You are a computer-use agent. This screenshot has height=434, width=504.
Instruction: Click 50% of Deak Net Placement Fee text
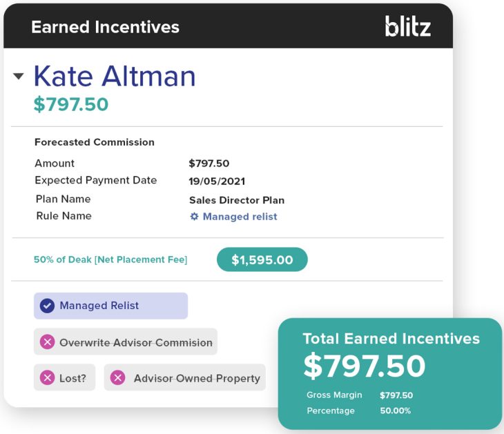click(x=110, y=260)
